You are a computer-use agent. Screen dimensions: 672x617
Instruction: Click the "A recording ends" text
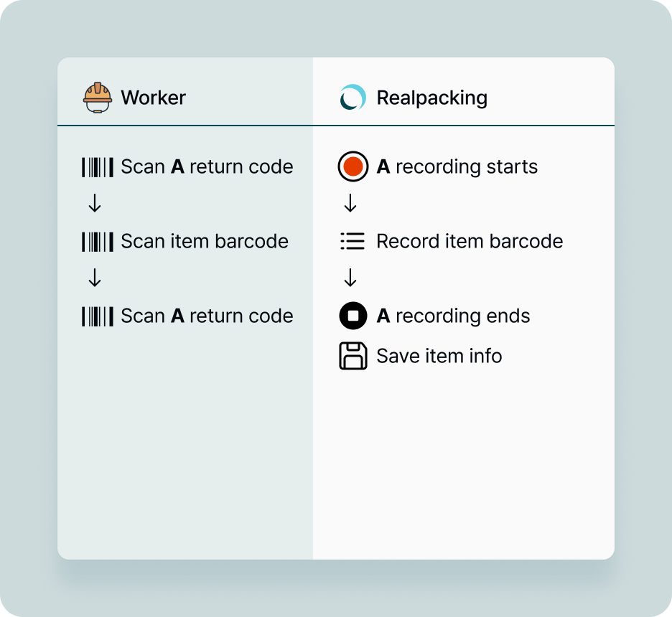(453, 316)
